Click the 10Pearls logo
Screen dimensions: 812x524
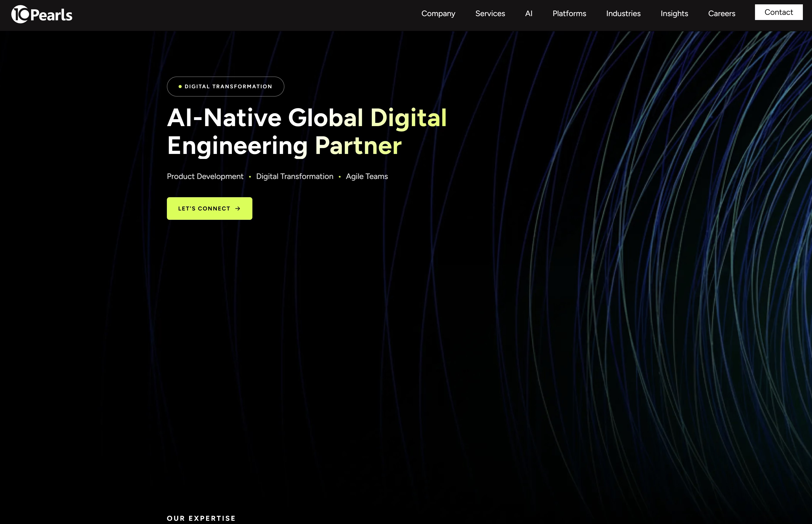[x=42, y=15]
